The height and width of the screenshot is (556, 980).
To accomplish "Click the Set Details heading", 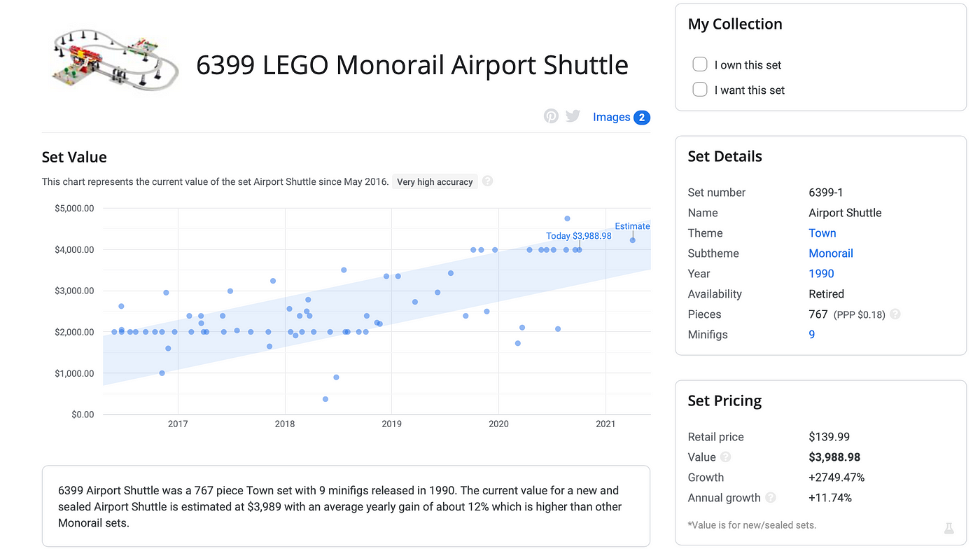I will click(x=724, y=156).
